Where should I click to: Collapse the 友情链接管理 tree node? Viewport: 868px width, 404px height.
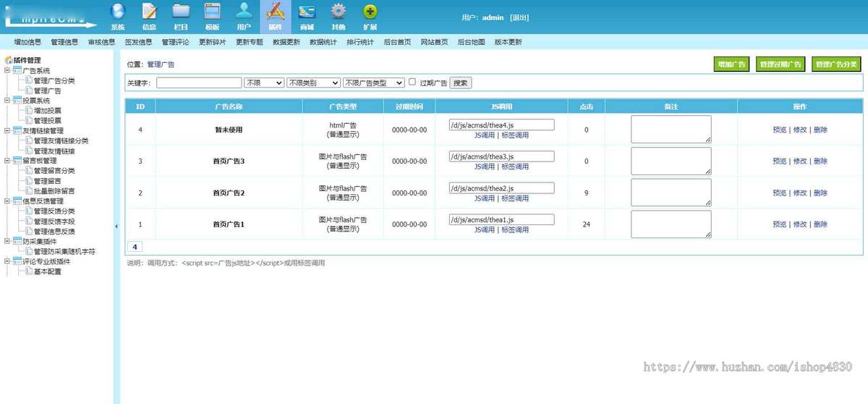tap(7, 130)
